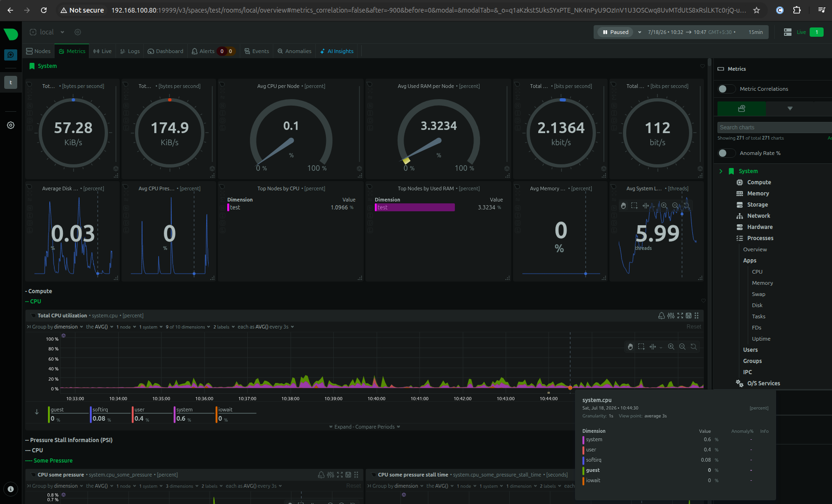Click the Netdata logo in the left sidebar
This screenshot has height=504, width=832.
pyautogui.click(x=11, y=34)
